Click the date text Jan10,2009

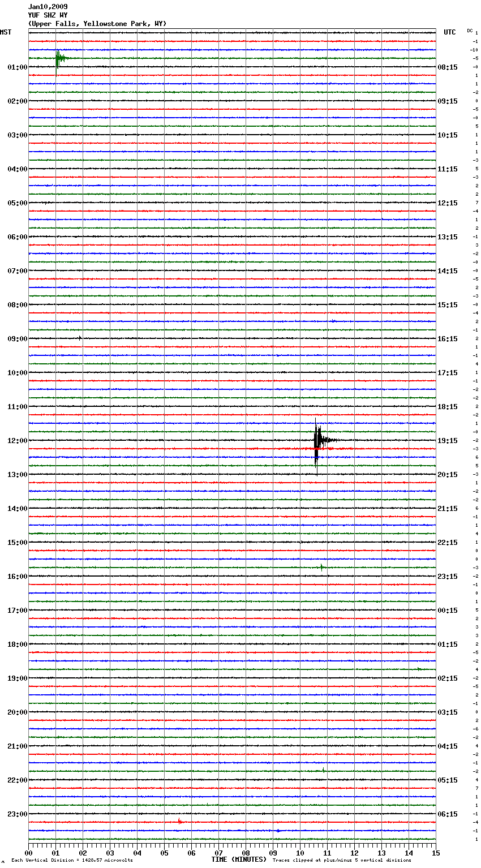48,7
